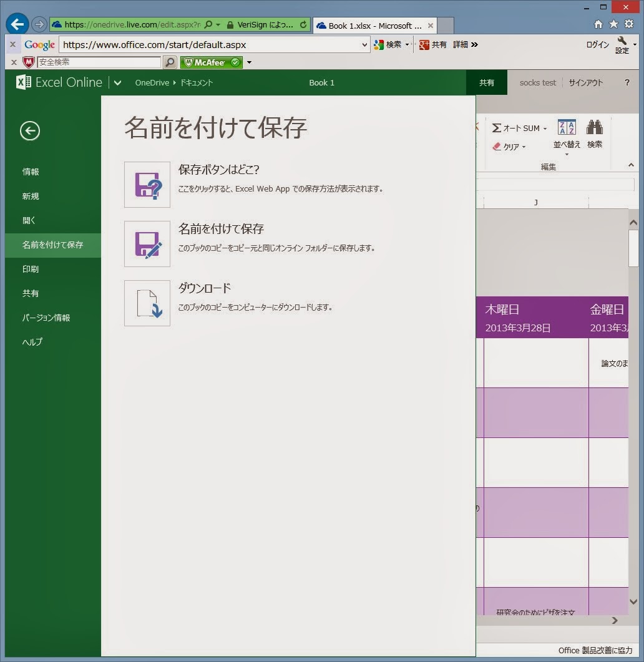The width and height of the screenshot is (644, 662).
Task: Click the OneDrive breadcrumb link
Action: (x=152, y=83)
